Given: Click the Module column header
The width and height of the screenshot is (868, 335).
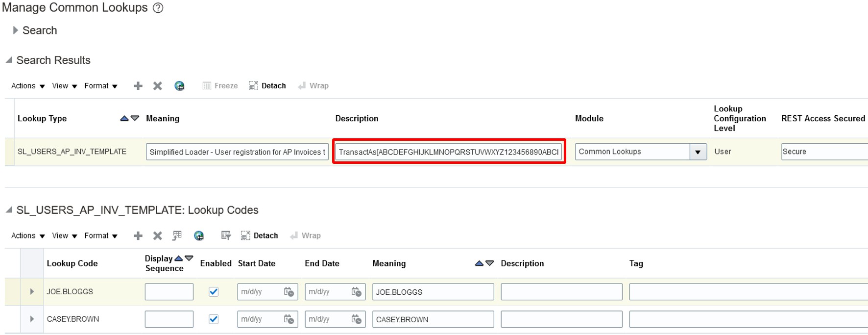Looking at the screenshot, I should pos(589,118).
